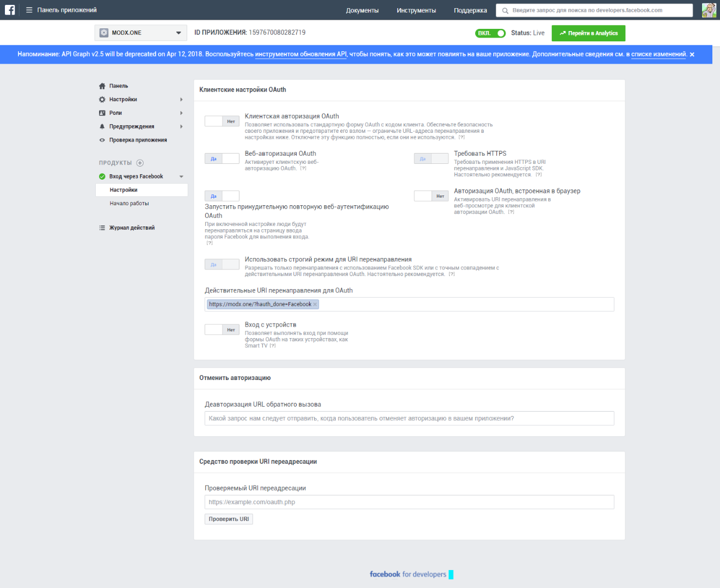720x588 pixels.
Task: Open Документы in top navigation
Action: (x=362, y=10)
